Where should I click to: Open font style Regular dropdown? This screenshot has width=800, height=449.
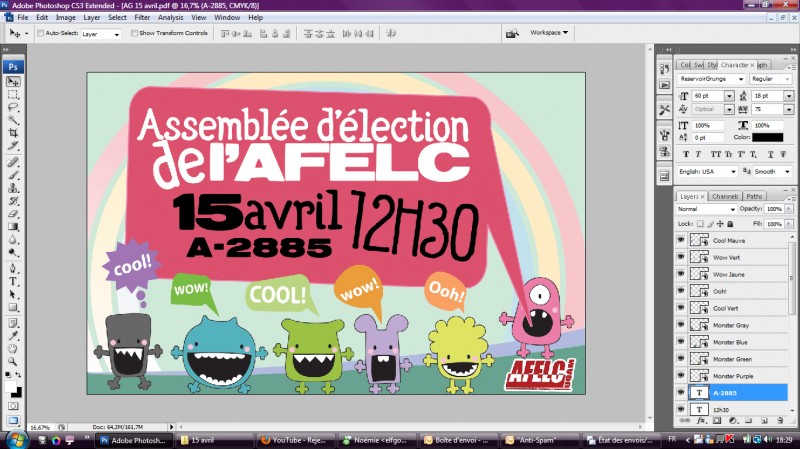[770, 79]
